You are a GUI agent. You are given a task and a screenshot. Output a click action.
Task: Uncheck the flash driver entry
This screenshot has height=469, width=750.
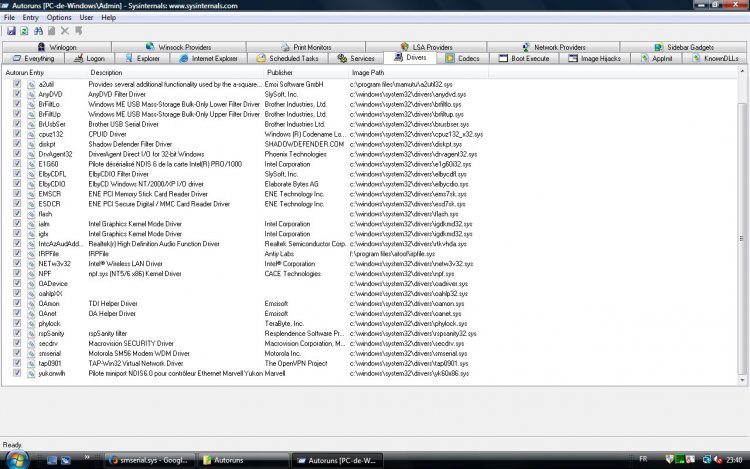coord(17,214)
